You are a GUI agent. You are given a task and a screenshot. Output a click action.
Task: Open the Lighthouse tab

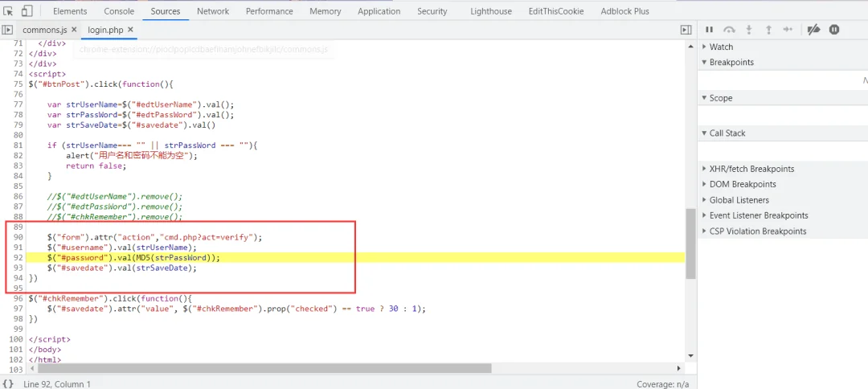pos(492,11)
